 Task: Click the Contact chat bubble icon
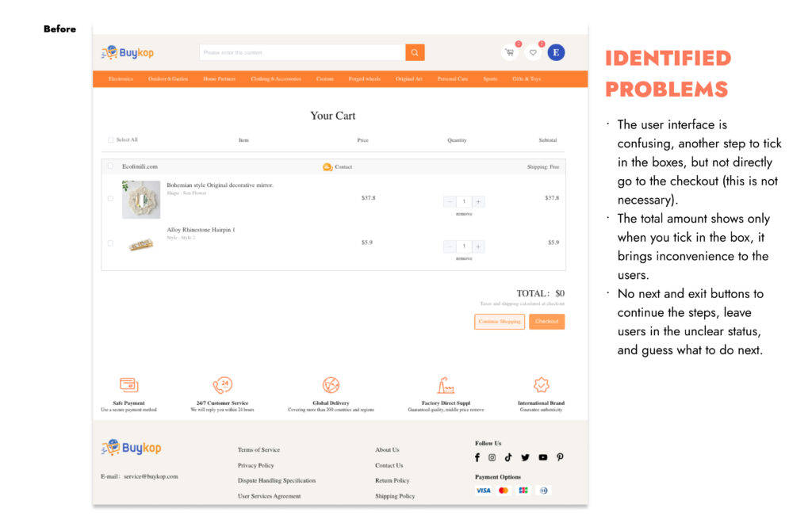point(327,166)
